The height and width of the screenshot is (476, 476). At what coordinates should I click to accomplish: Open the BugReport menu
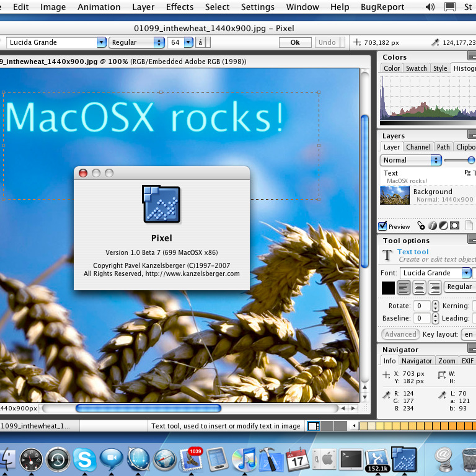click(x=382, y=7)
